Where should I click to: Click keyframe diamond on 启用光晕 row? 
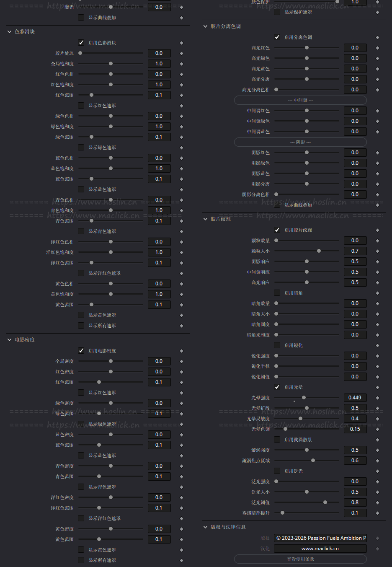click(377, 387)
